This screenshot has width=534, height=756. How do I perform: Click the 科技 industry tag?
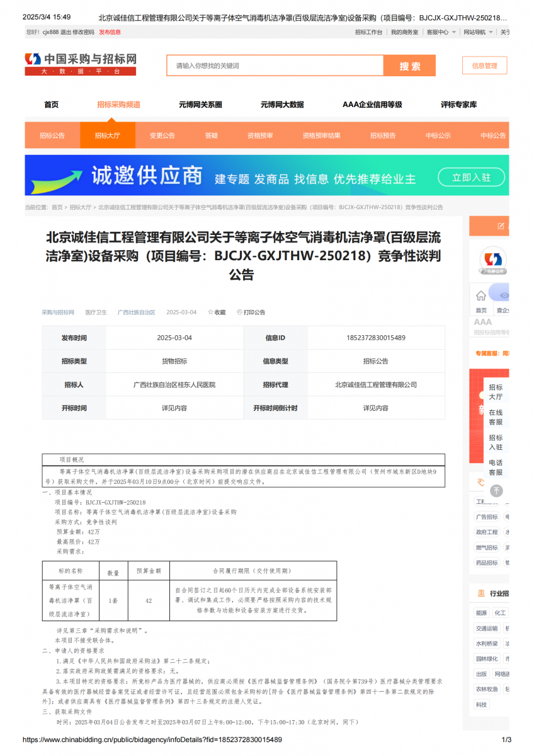tap(482, 705)
